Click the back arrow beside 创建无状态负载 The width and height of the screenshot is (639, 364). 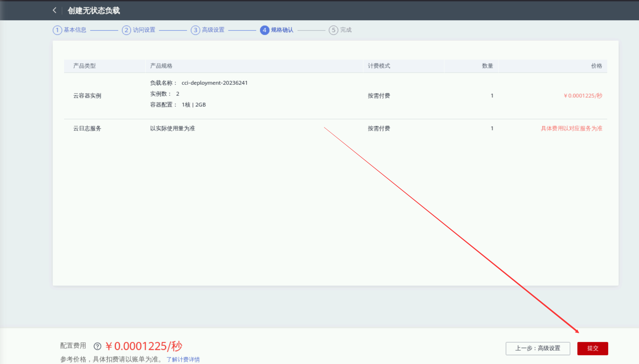pyautogui.click(x=54, y=10)
